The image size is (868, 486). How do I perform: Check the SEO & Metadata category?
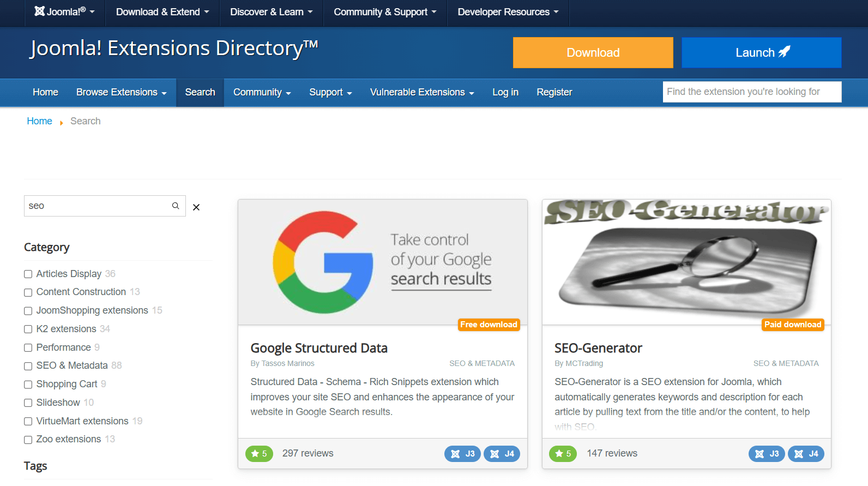28,366
